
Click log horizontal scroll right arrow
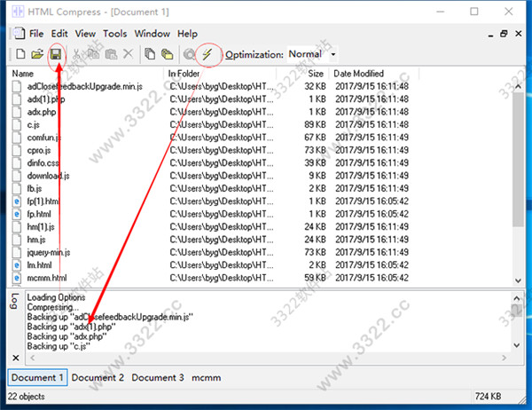pyautogui.click(x=504, y=358)
